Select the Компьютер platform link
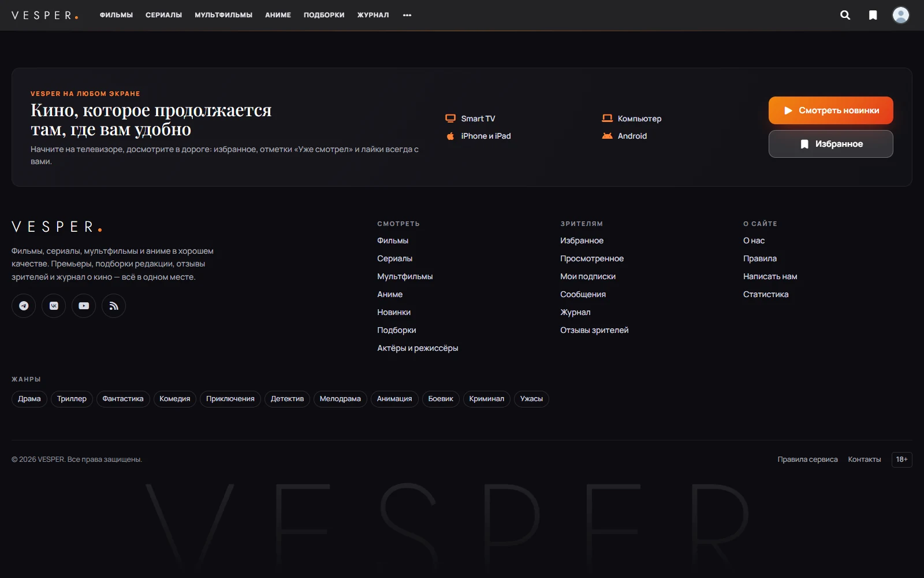 point(632,118)
